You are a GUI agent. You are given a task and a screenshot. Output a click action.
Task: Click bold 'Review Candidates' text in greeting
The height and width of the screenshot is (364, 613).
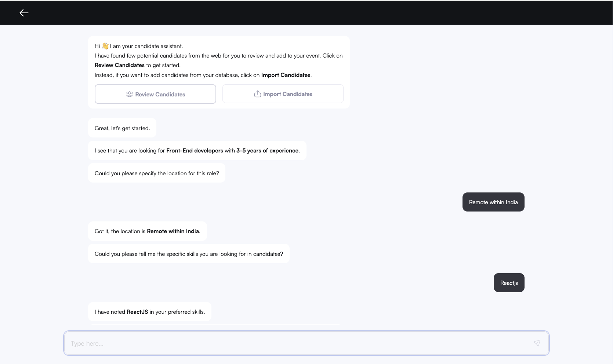120,65
